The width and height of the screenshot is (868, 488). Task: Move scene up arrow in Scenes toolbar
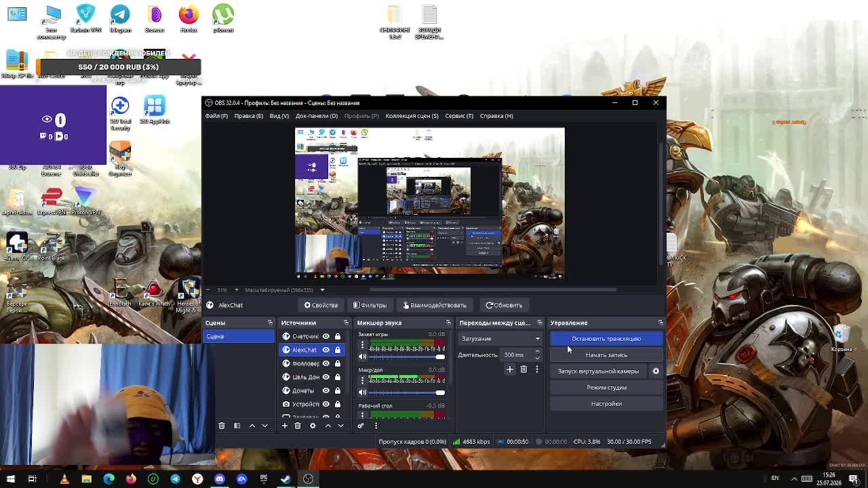tap(252, 426)
